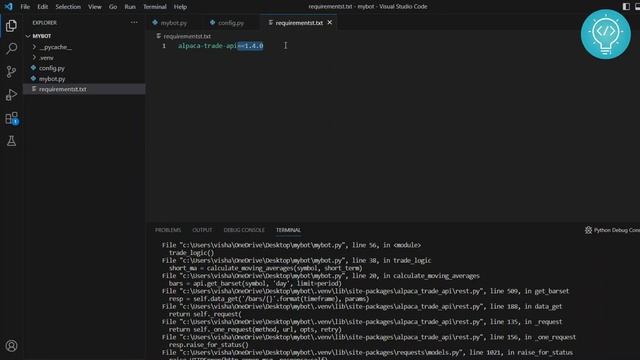Image resolution: width=640 pixels, height=360 pixels.
Task: Open the Terminal menu
Action: click(x=155, y=7)
